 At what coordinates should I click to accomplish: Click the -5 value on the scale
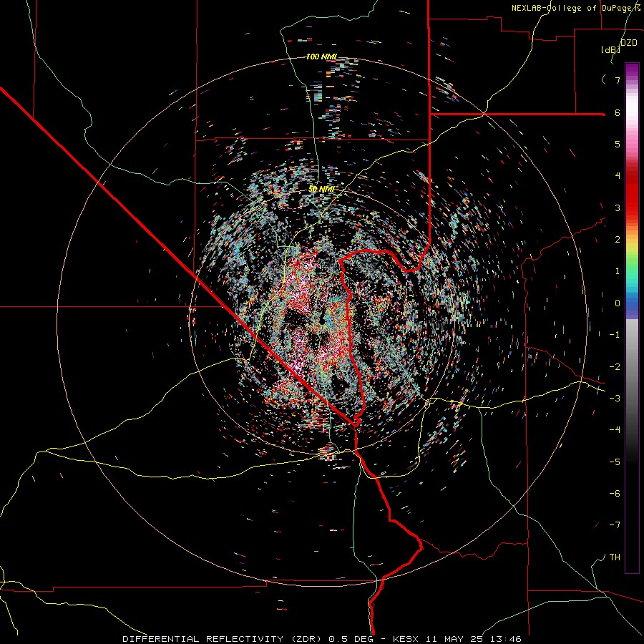[x=615, y=462]
